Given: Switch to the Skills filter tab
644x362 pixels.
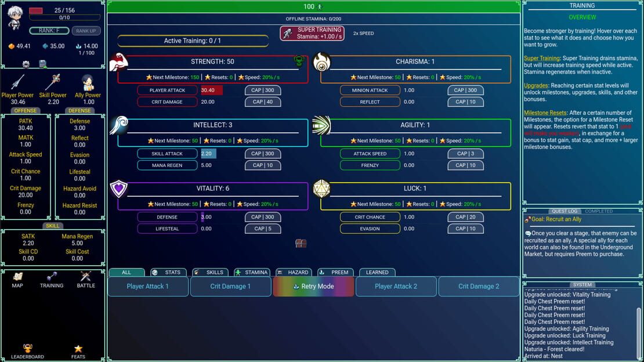Looking at the screenshot, I should [x=210, y=272].
